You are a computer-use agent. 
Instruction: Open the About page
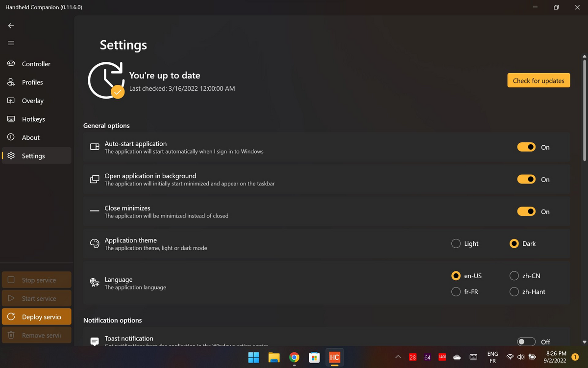[37, 137]
